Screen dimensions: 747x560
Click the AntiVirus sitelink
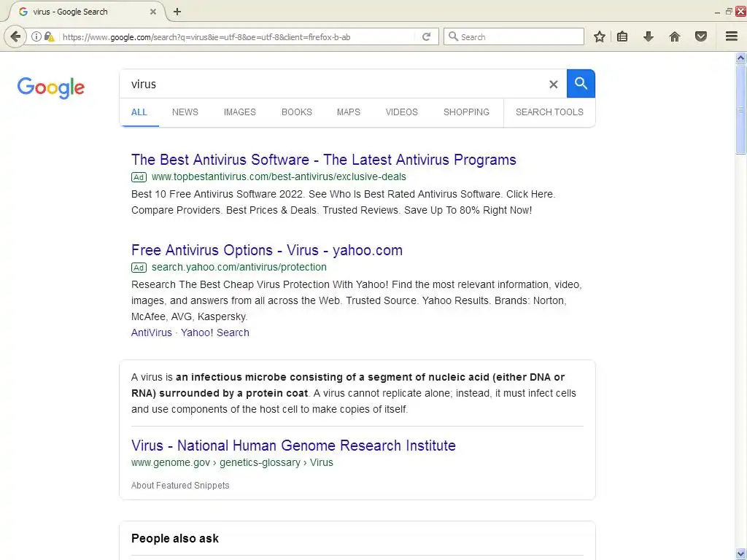[x=152, y=332]
